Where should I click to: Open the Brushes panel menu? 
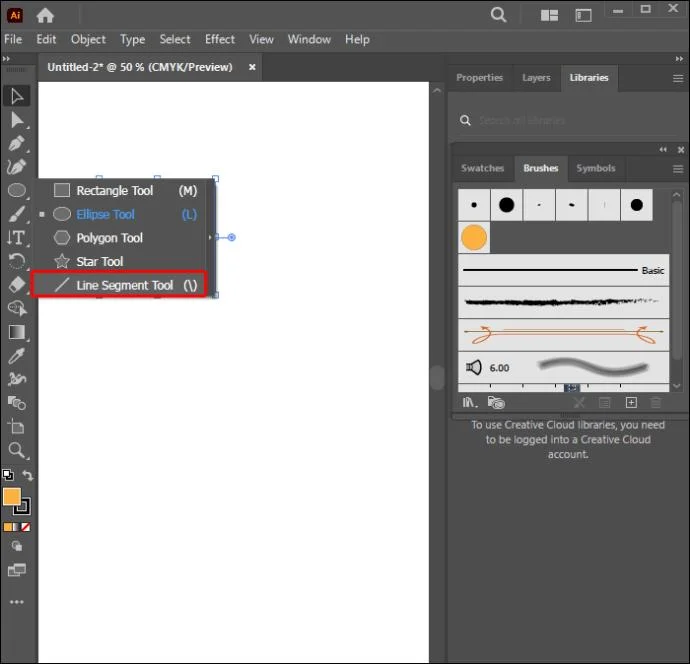(678, 169)
